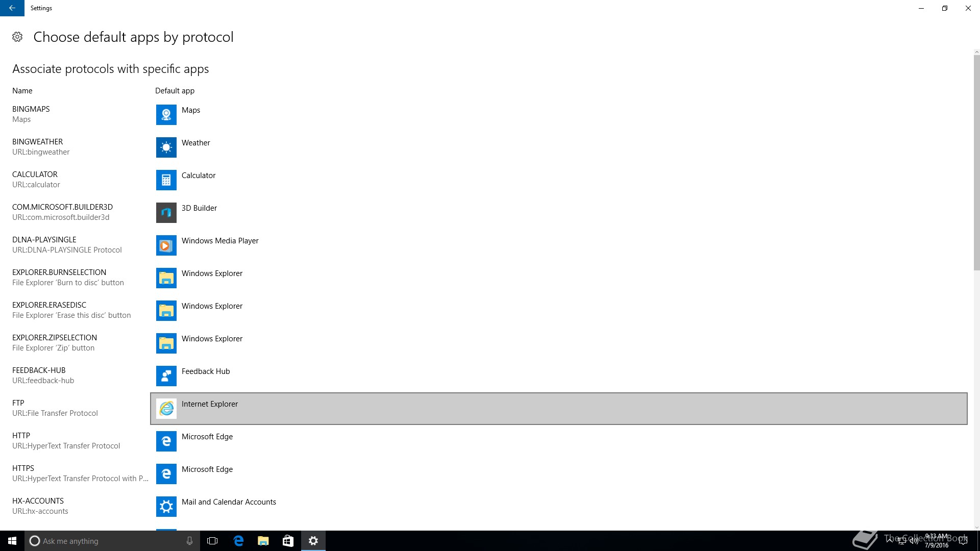Viewport: 980px width, 551px height.
Task: Click the Settings gear icon by the page title
Action: (x=17, y=37)
